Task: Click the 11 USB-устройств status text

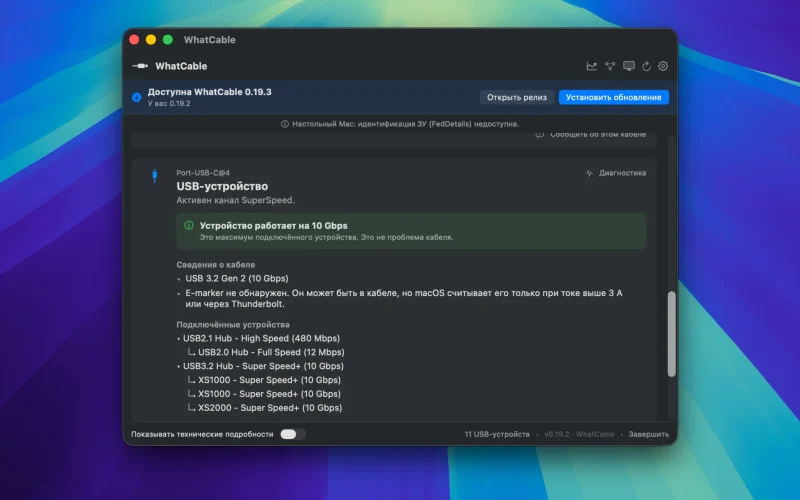Action: point(497,434)
